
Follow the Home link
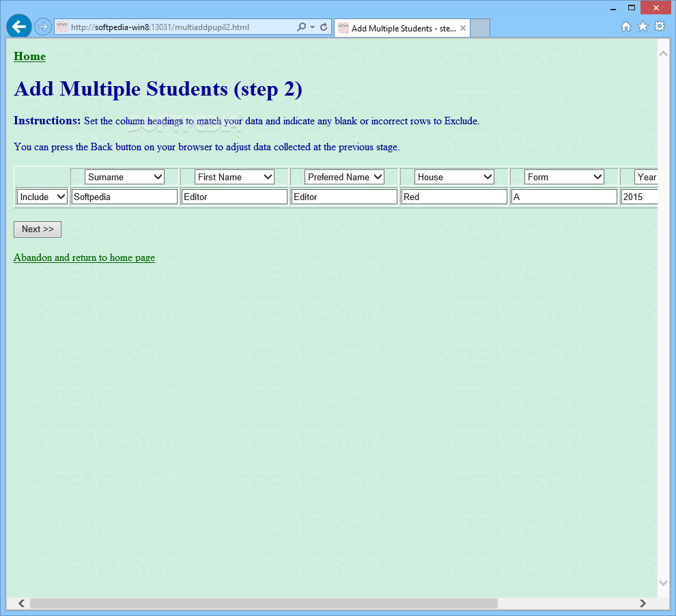coord(30,57)
